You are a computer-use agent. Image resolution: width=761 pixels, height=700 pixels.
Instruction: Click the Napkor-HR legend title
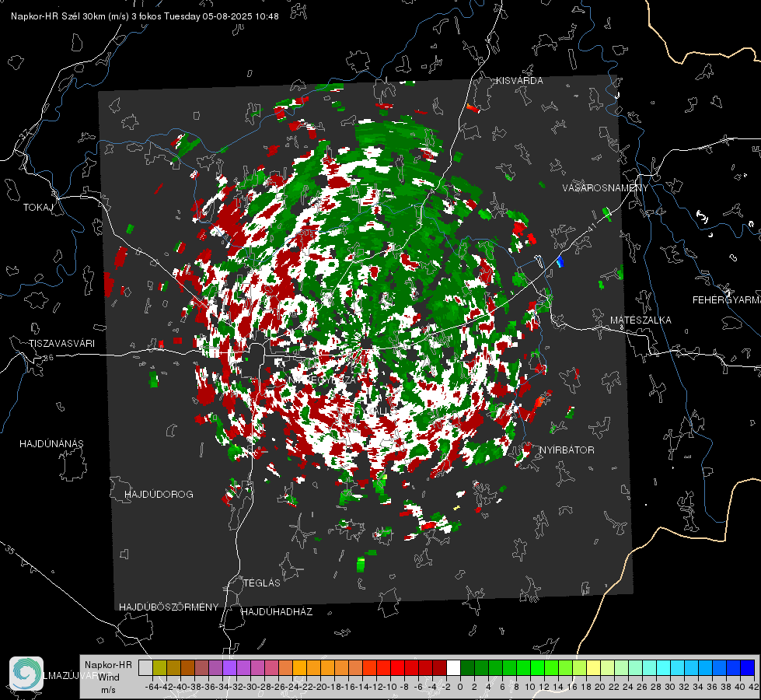pos(108,665)
